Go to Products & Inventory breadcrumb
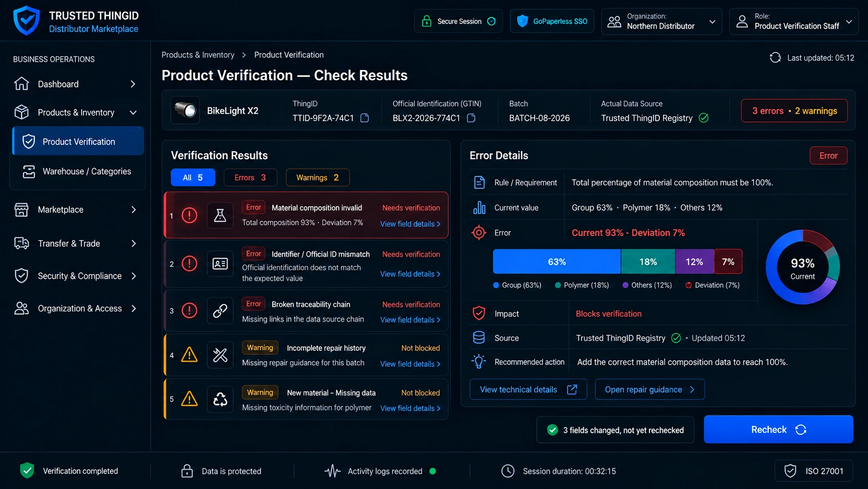The width and height of the screenshot is (868, 489). click(x=198, y=55)
